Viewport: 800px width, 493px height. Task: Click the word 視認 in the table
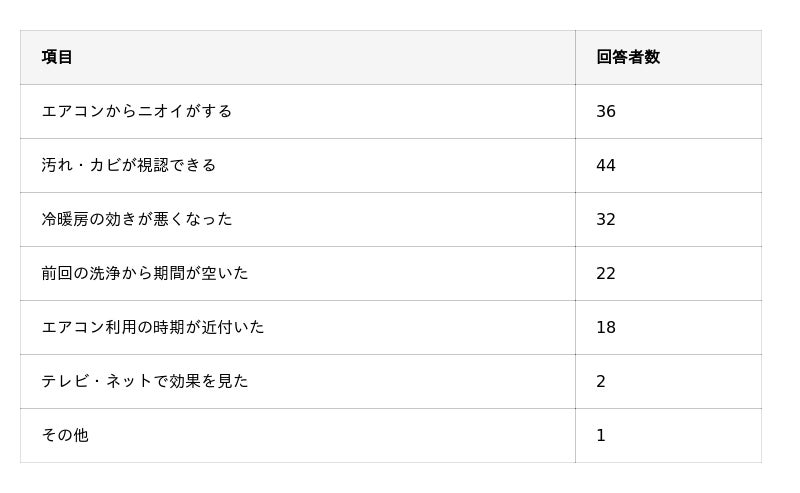153,165
